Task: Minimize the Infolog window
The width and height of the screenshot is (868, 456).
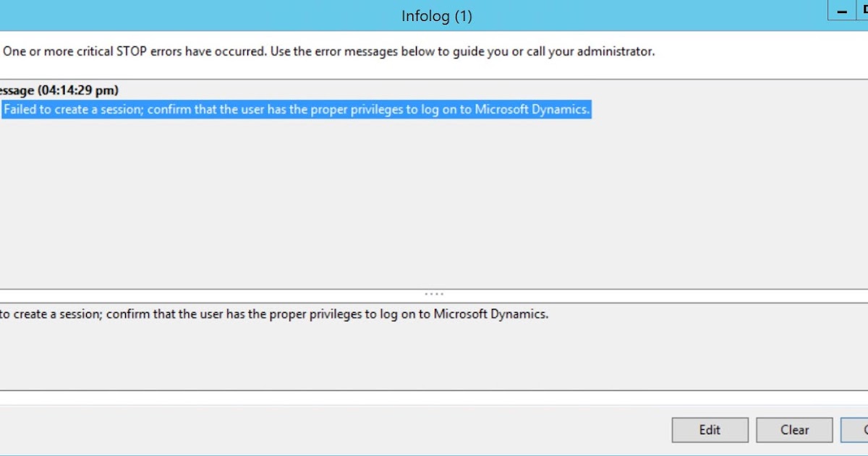Action: coord(841,11)
